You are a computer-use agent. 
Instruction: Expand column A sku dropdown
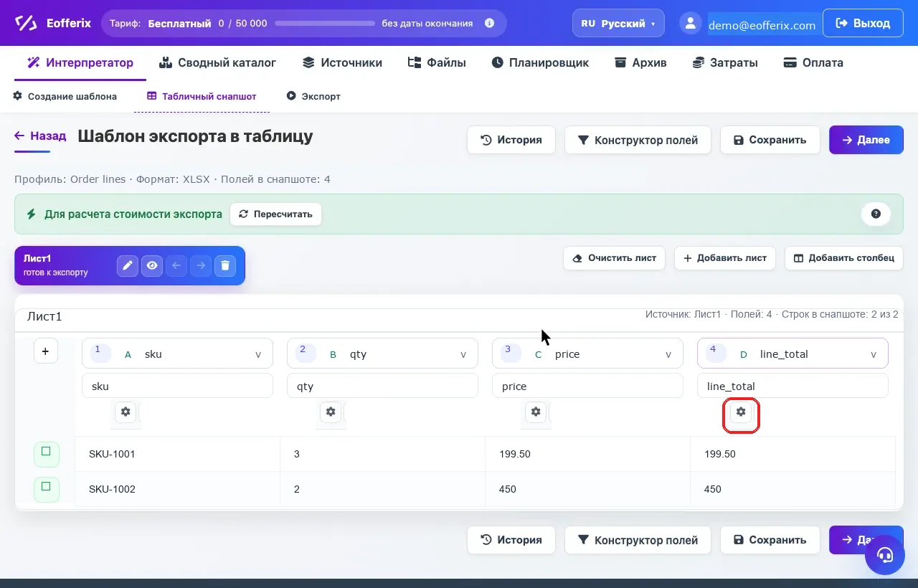click(177, 354)
